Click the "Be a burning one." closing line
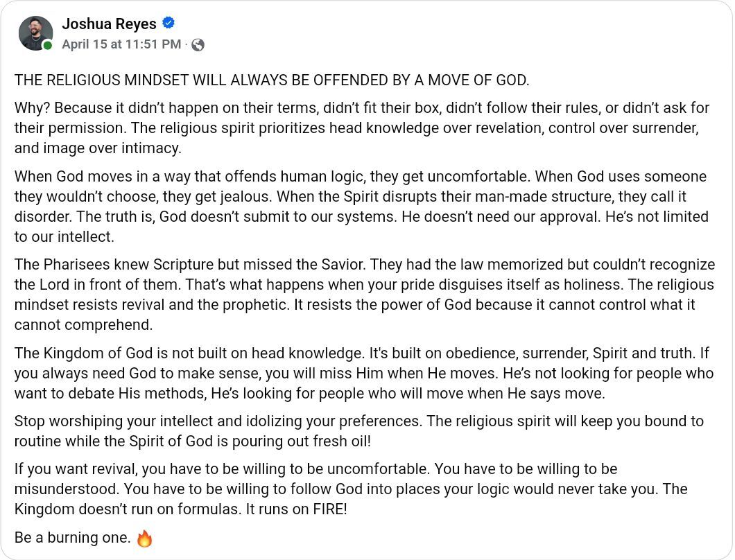Image resolution: width=735 pixels, height=560 pixels. (x=72, y=538)
